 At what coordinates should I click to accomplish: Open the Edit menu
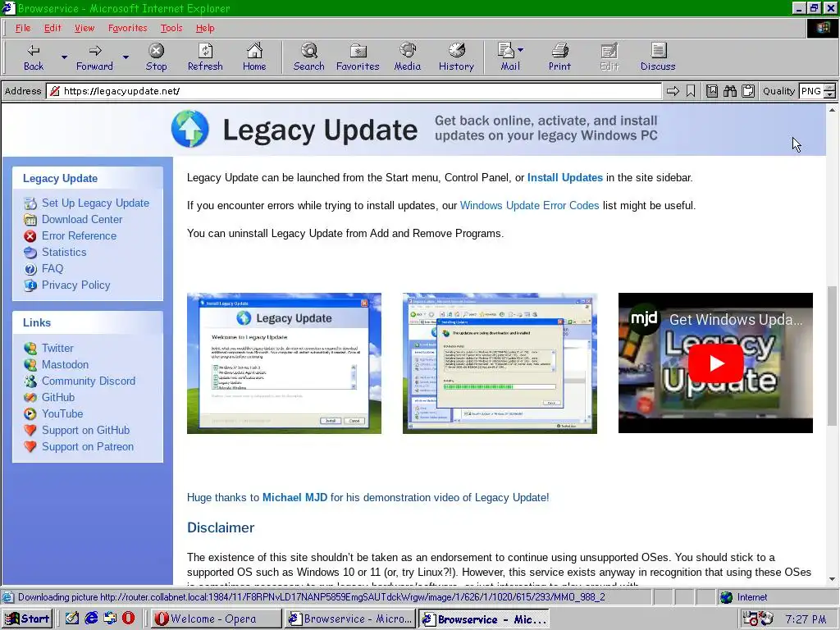click(x=52, y=29)
